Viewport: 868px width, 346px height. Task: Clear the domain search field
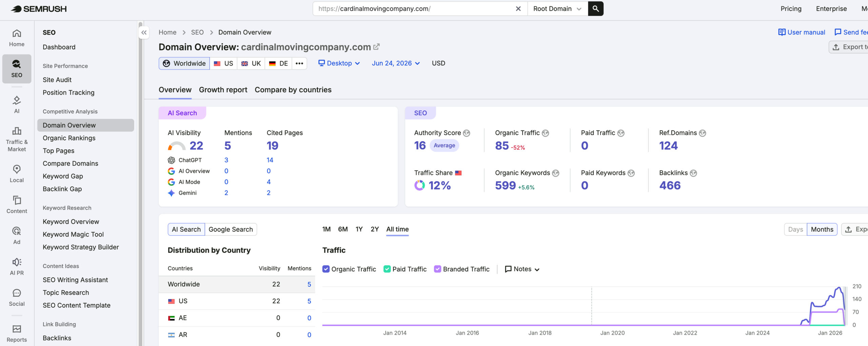(x=518, y=9)
